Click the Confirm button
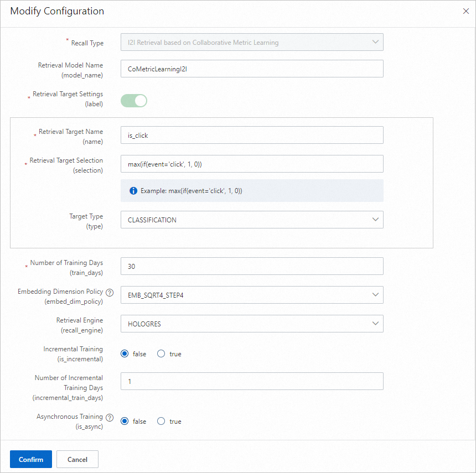 [x=31, y=459]
